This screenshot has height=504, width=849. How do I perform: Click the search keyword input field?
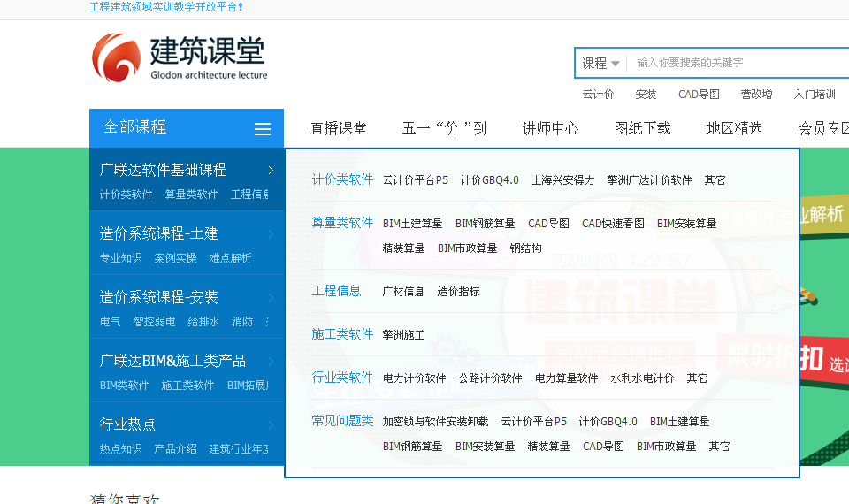tap(739, 63)
